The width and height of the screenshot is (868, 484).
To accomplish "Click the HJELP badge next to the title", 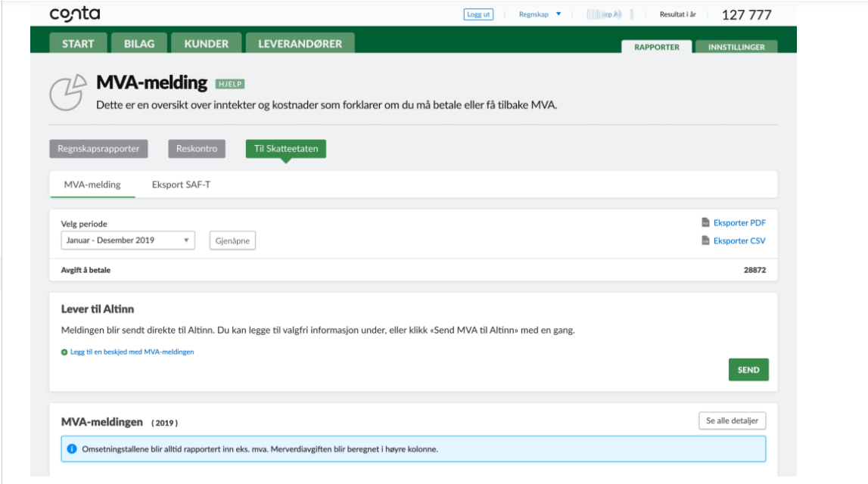I will (x=230, y=84).
